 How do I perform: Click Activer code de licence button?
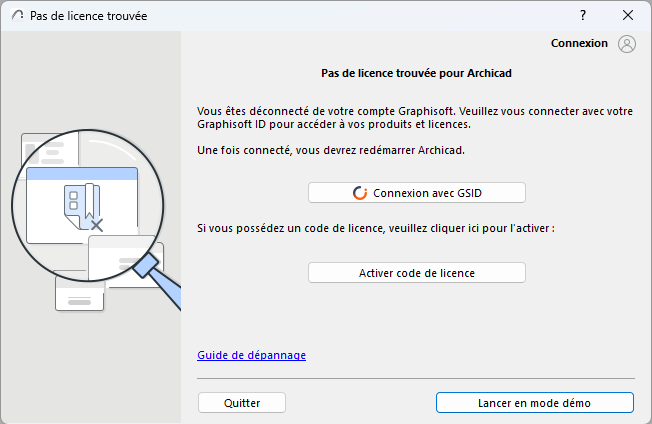tap(417, 273)
